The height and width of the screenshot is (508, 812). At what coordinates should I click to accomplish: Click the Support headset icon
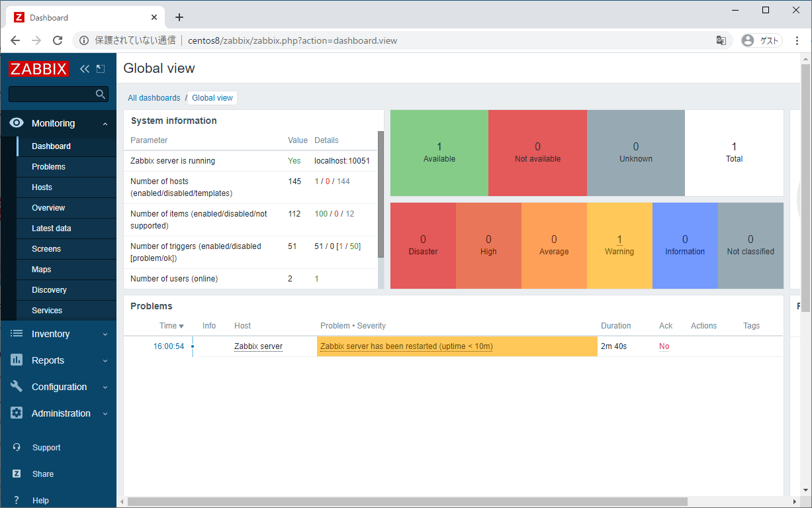pos(17,448)
